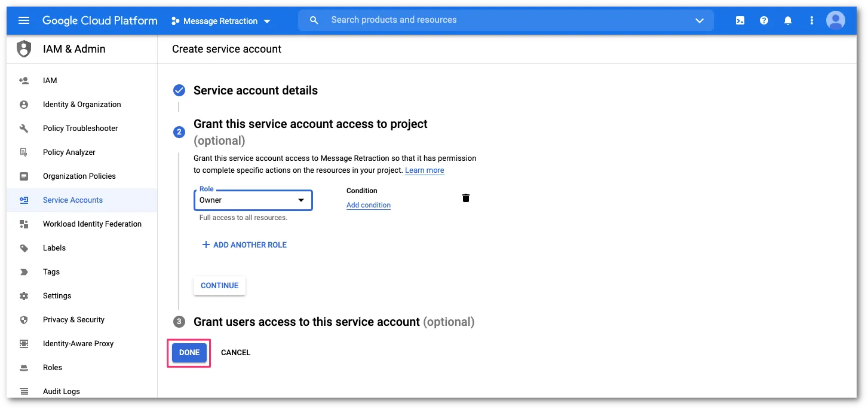Image resolution: width=868 pixels, height=409 pixels.
Task: Activate Cloud Shell terminal icon
Action: tap(740, 20)
